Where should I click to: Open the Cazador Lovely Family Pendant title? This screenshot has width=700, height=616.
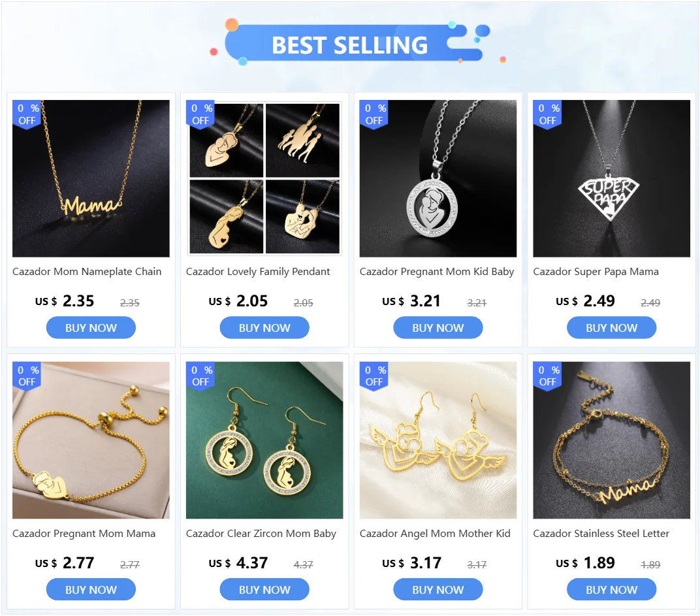[258, 272]
